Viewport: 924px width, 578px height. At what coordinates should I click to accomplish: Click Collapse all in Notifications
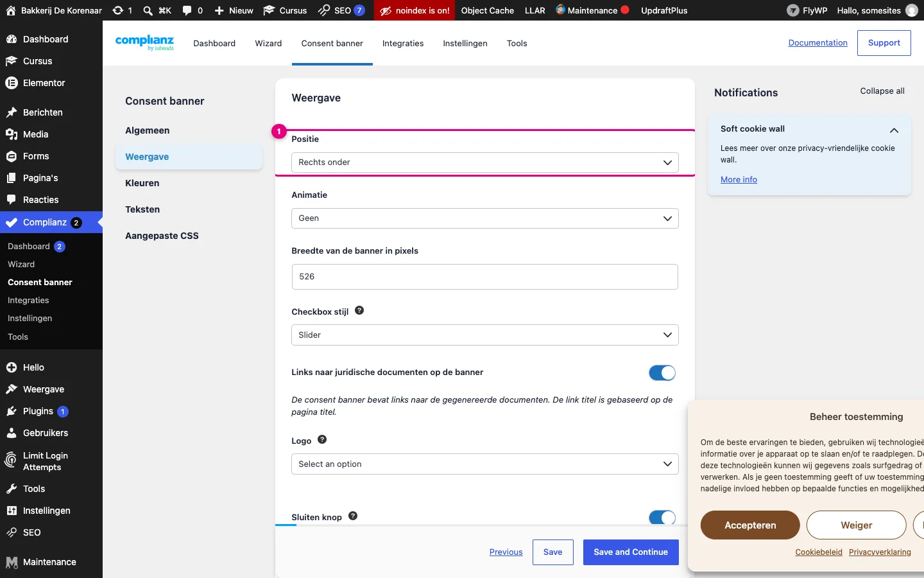click(882, 91)
